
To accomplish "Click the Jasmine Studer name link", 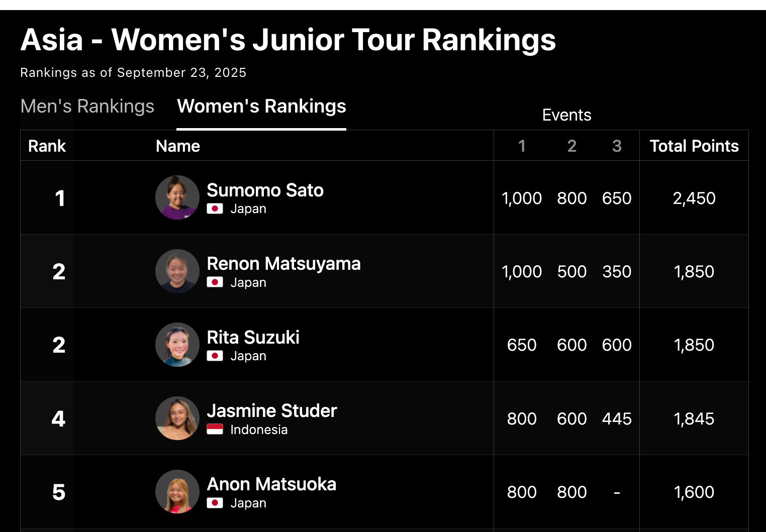I will tap(271, 411).
